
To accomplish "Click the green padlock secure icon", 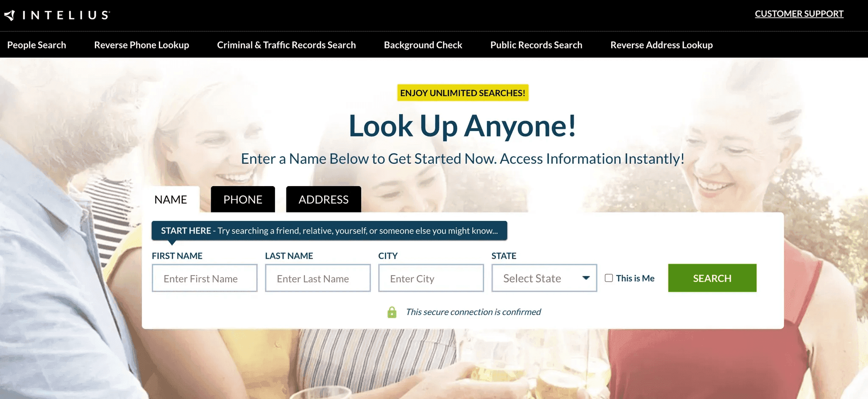I will [x=392, y=312].
